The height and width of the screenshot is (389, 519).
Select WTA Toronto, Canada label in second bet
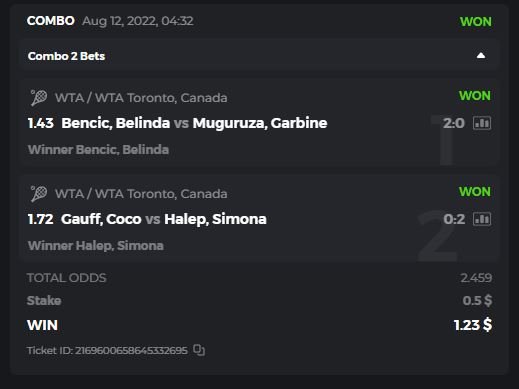(x=141, y=194)
